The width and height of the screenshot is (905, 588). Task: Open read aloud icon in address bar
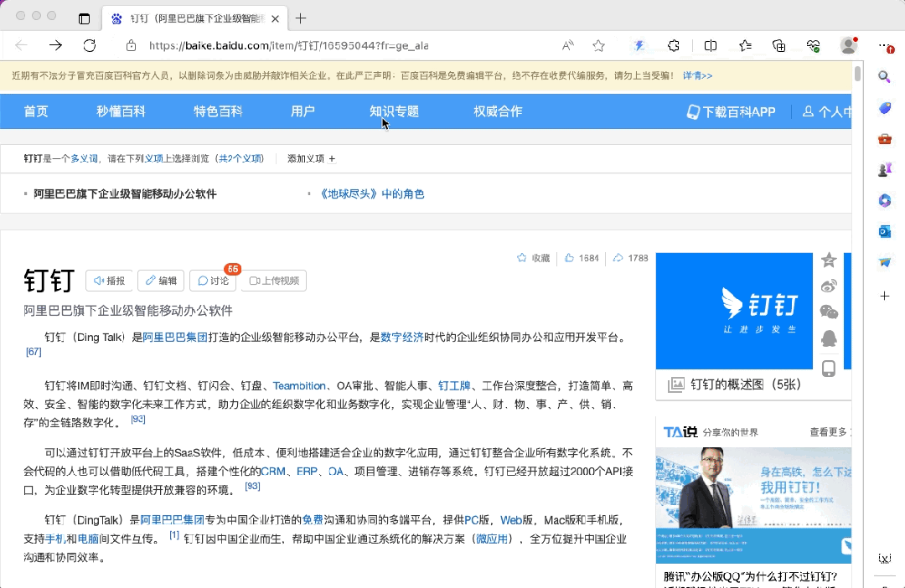tap(568, 45)
